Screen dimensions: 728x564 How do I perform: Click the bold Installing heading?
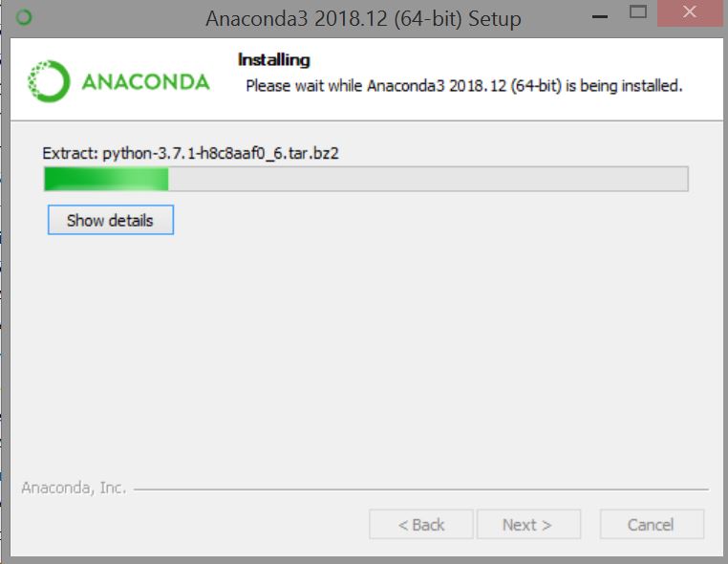point(274,59)
